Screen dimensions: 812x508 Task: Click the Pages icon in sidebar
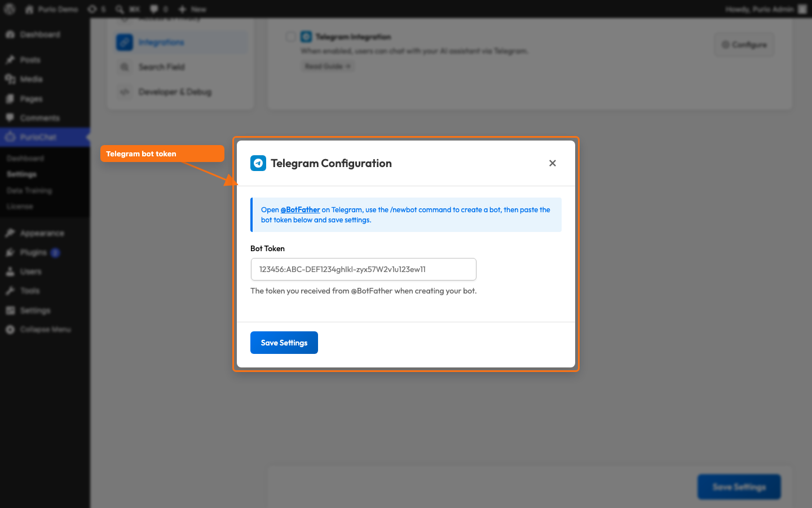click(x=10, y=99)
